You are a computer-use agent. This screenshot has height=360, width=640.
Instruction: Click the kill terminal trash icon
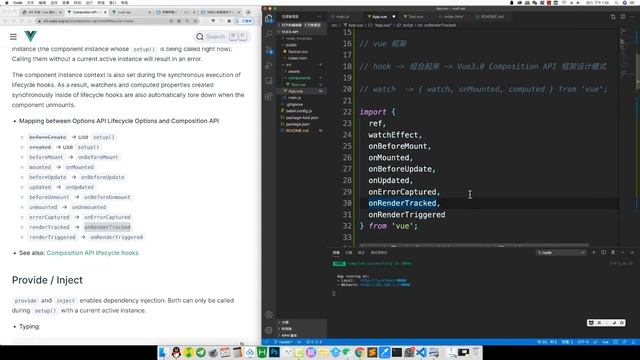[x=613, y=253]
